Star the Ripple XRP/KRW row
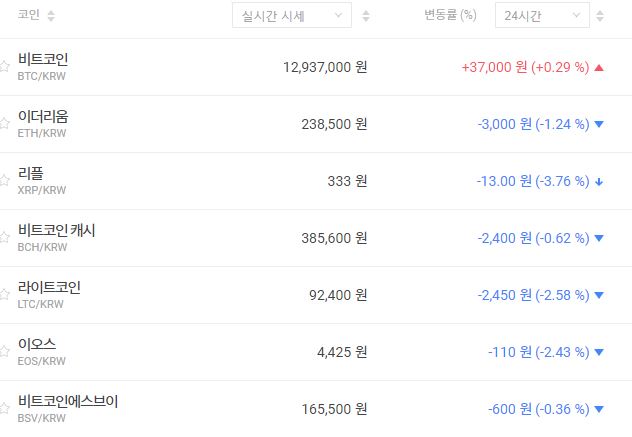Screen dimensions: 632x437 5,181
